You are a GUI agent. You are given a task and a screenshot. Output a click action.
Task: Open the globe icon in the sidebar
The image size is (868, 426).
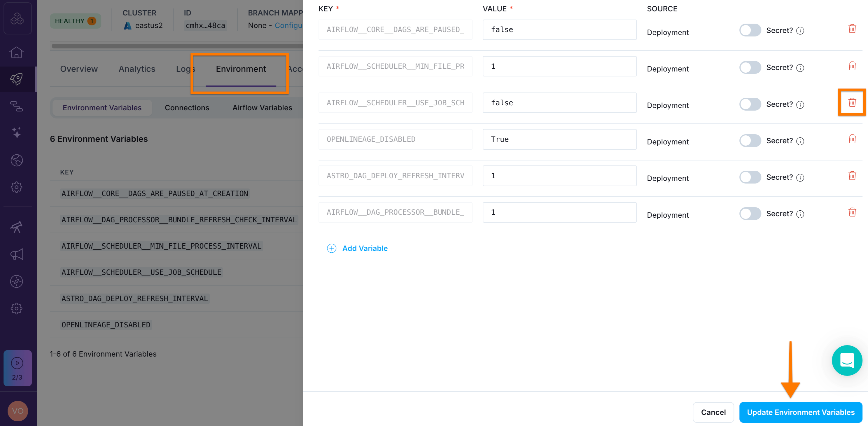(x=17, y=160)
